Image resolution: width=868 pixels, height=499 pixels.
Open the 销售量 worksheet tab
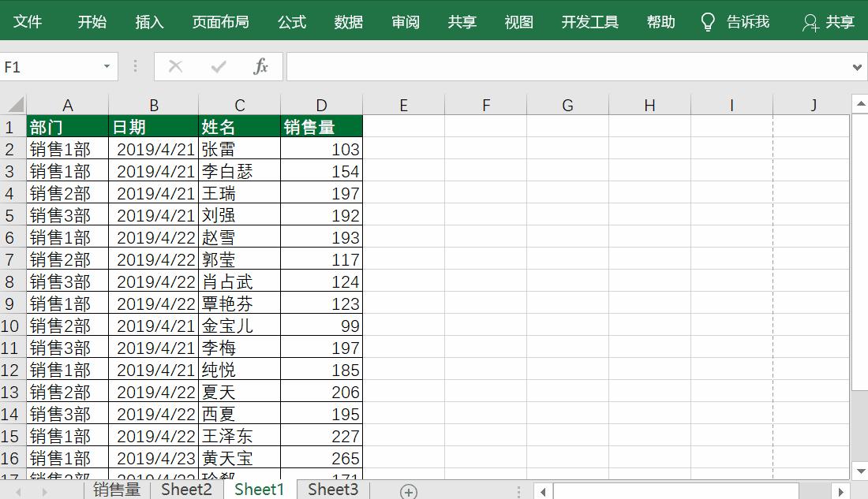(117, 490)
